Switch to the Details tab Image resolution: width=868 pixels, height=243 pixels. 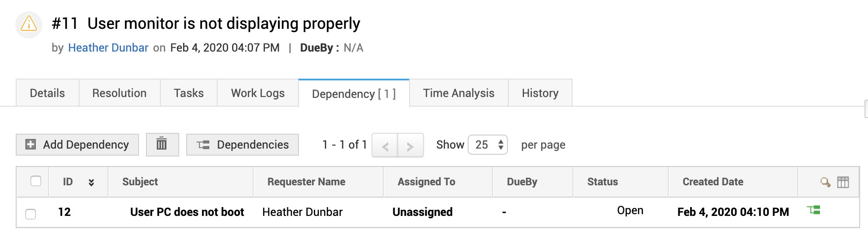[47, 93]
